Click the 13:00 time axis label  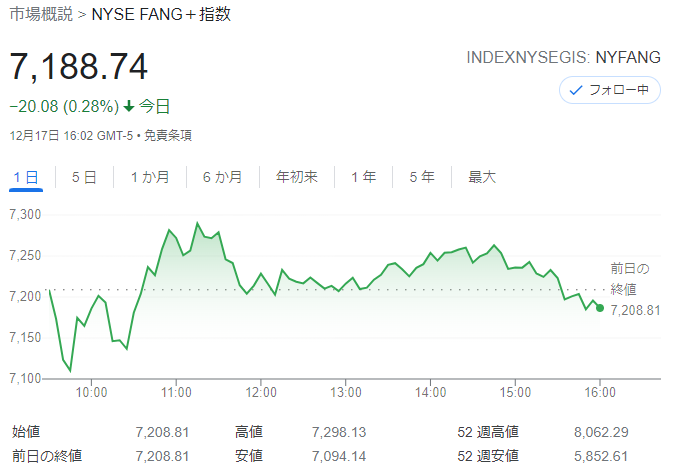coord(346,392)
